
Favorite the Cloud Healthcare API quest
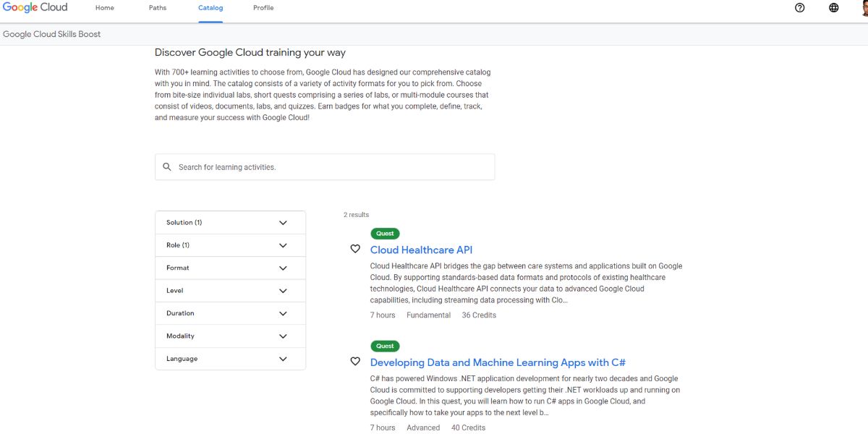(355, 249)
